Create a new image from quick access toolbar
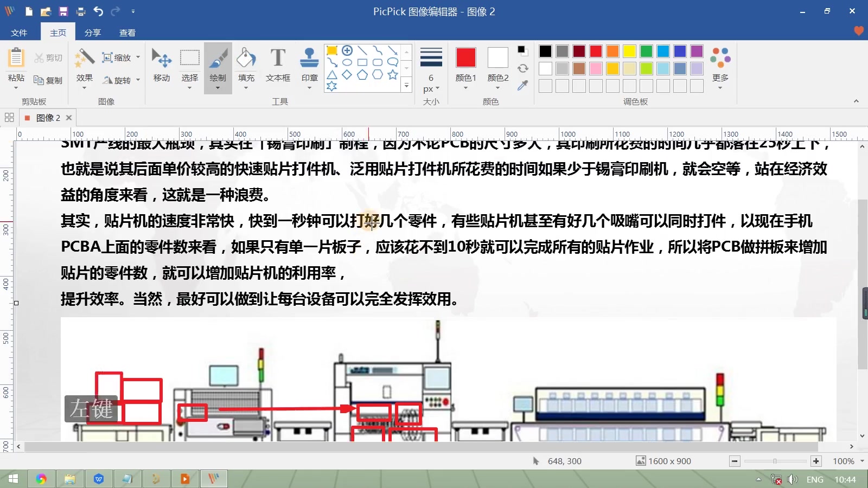 point(29,11)
